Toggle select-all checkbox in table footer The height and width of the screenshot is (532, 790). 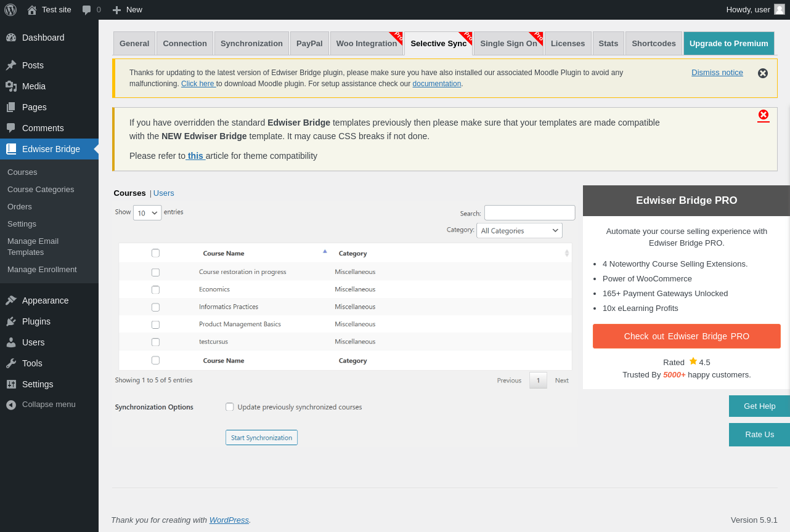[x=155, y=360]
